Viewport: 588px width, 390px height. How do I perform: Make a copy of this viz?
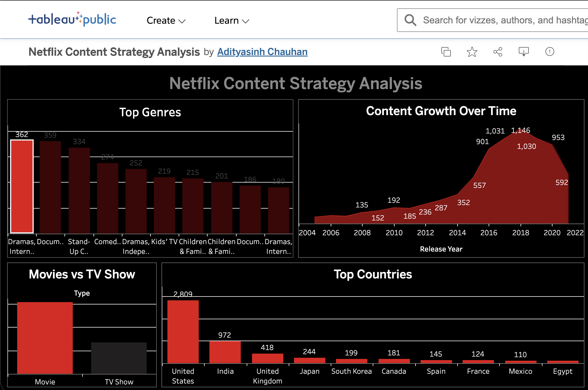(x=446, y=51)
